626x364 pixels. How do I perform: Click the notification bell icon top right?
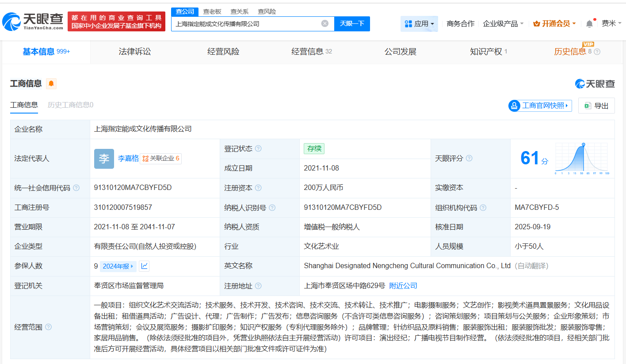tap(589, 23)
